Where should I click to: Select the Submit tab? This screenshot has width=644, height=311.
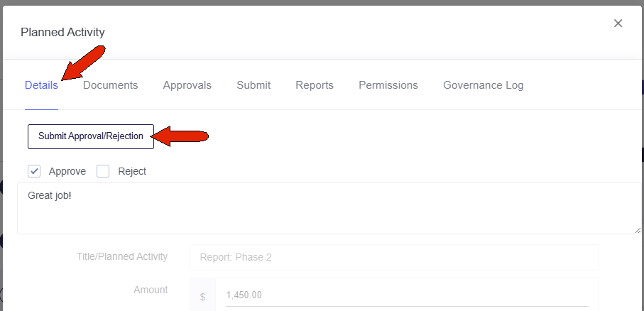click(x=253, y=85)
